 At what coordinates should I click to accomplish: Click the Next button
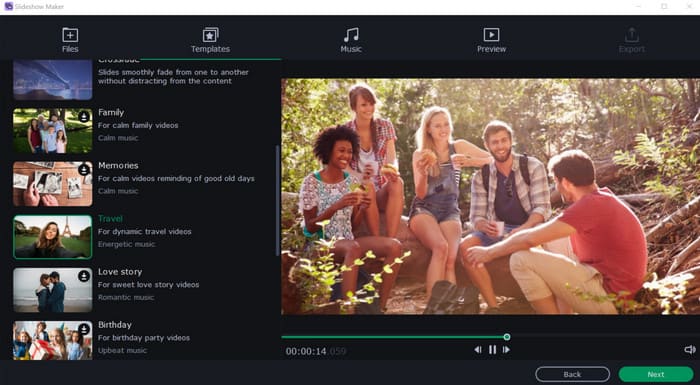pyautogui.click(x=656, y=374)
